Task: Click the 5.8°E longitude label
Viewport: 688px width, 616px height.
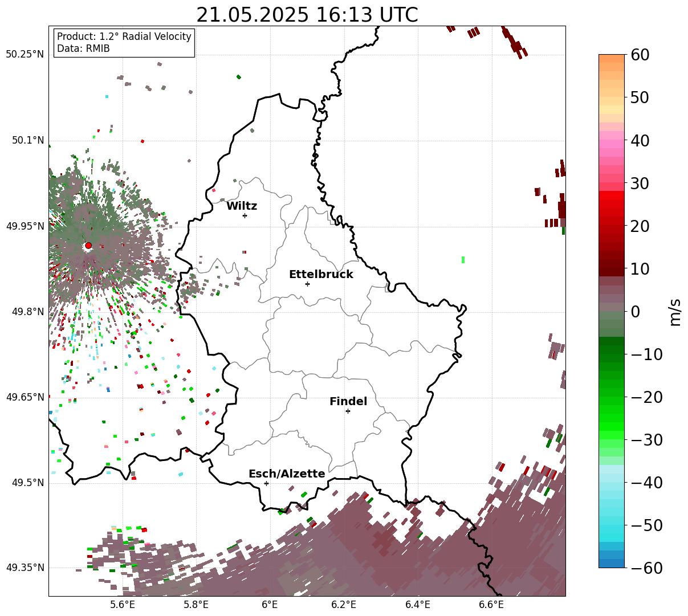Action: click(196, 605)
